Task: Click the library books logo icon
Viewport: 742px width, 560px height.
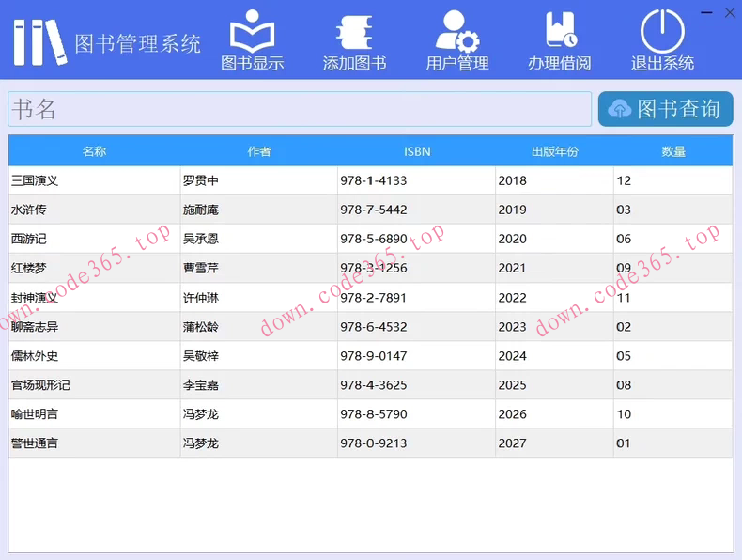Action: pos(40,42)
